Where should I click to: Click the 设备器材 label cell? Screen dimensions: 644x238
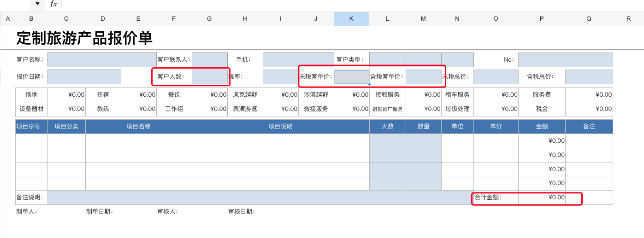pyautogui.click(x=32, y=109)
